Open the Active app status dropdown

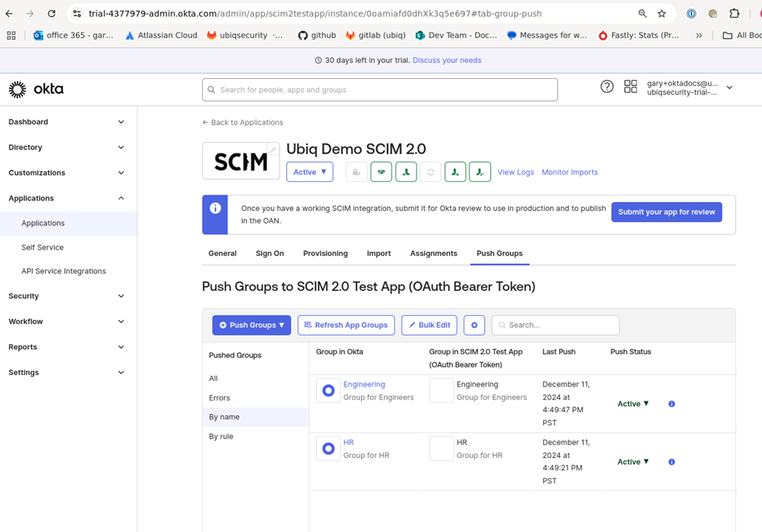[309, 172]
